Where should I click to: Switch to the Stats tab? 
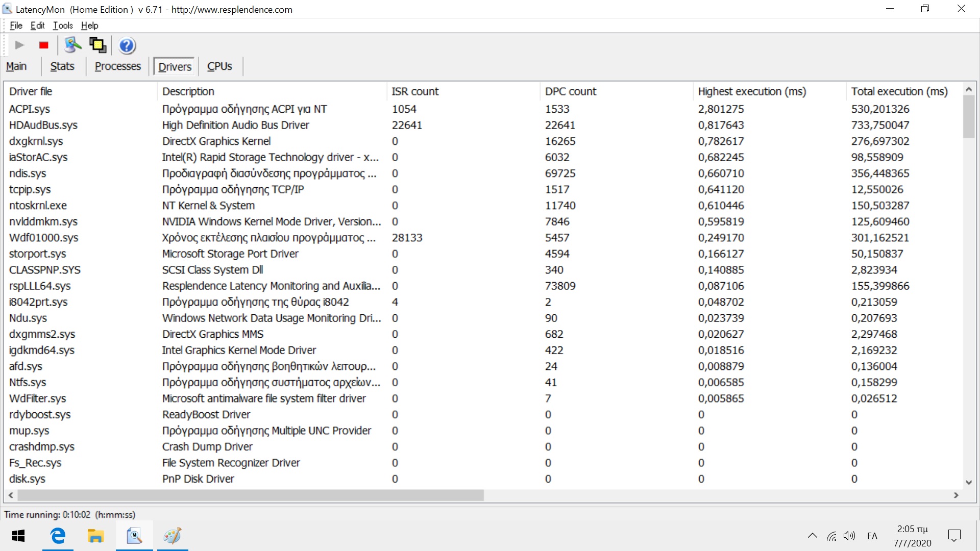click(x=62, y=66)
